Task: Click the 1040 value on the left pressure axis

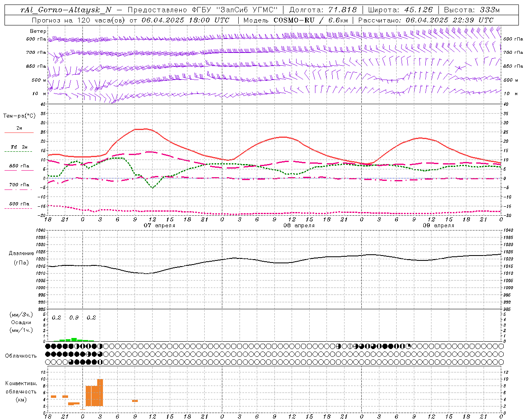Action: (41, 231)
